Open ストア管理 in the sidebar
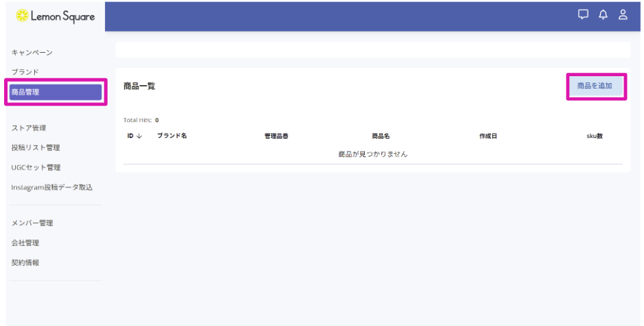 [x=29, y=128]
